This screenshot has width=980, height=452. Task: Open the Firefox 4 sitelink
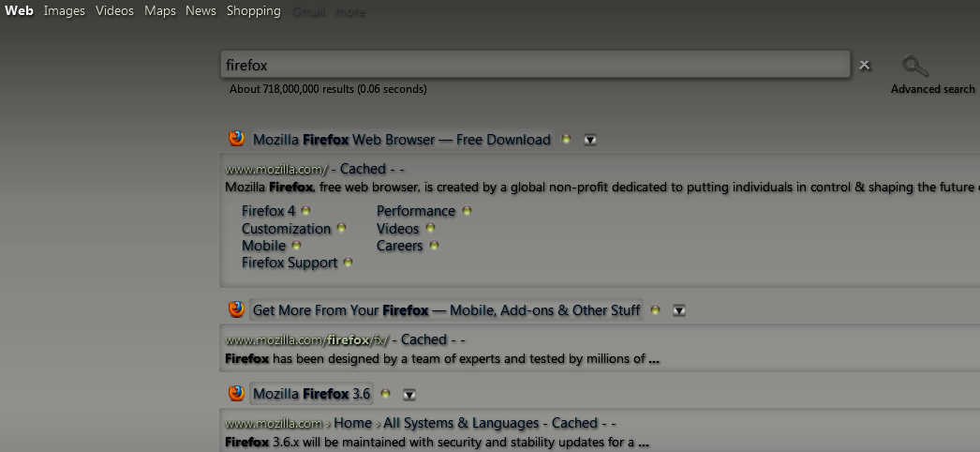click(x=268, y=211)
